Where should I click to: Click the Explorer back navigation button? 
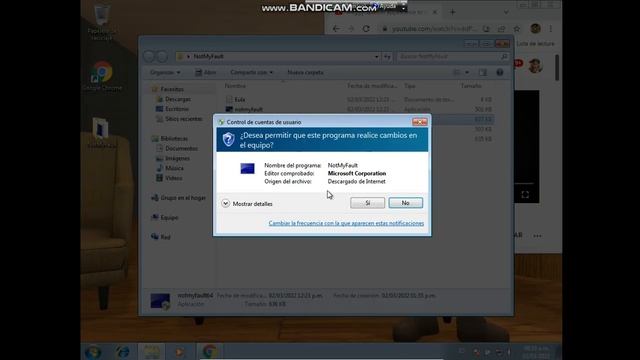pos(149,56)
